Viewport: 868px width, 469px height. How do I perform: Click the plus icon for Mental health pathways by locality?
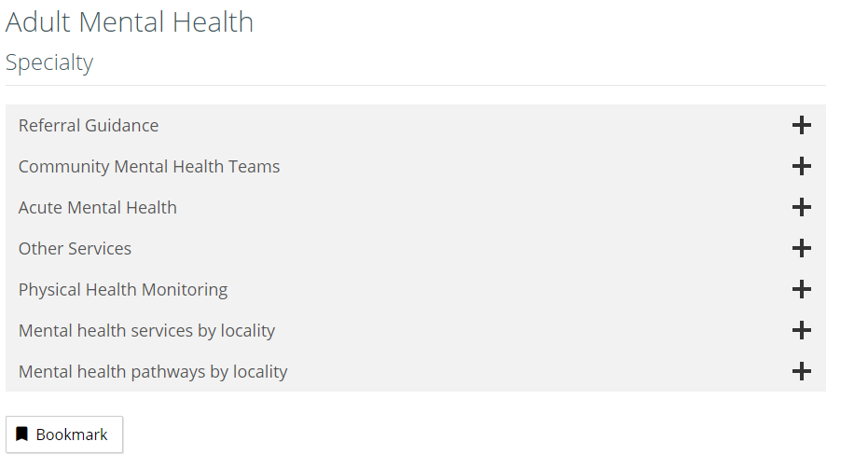[801, 371]
